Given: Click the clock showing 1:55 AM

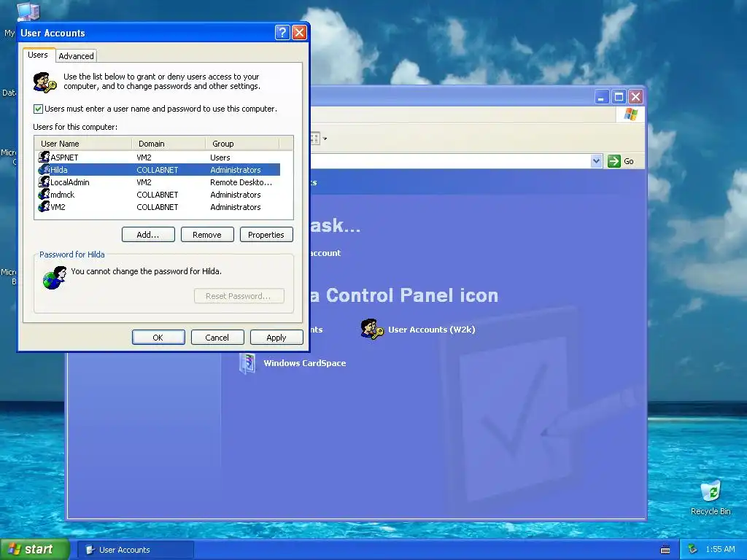Looking at the screenshot, I should click(720, 549).
